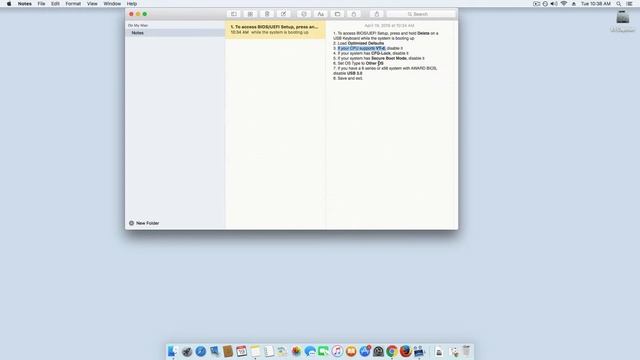The height and width of the screenshot is (360, 640).
Task: Launch Safari from the Dock
Action: 200,351
